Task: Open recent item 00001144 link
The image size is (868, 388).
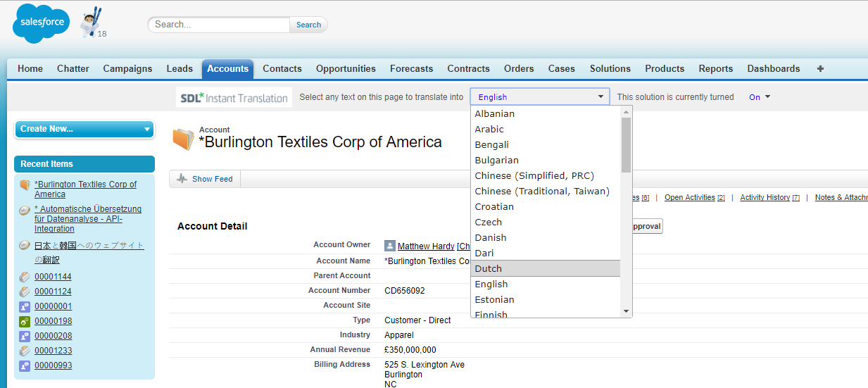Action: [53, 277]
